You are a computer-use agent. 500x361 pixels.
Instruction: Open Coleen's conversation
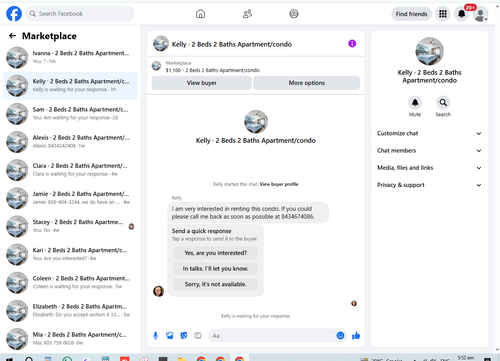pos(70,283)
